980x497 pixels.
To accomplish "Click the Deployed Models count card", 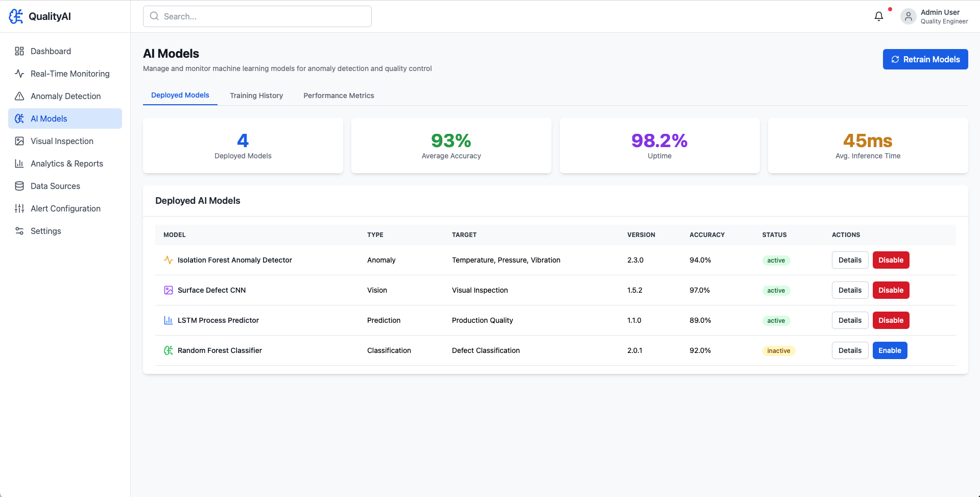I will tap(243, 146).
